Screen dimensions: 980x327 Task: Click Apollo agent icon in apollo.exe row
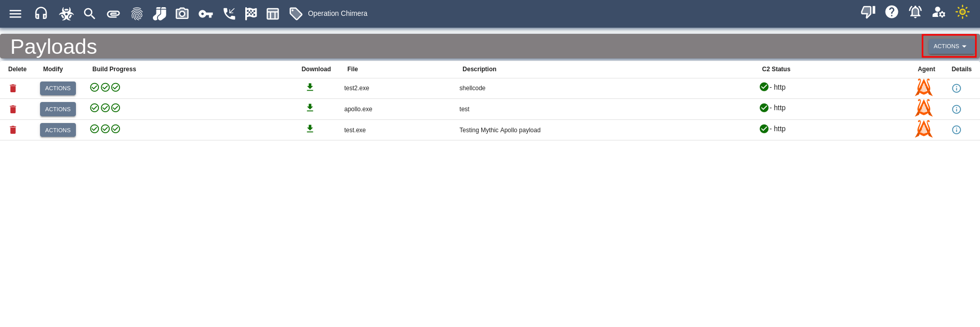tap(924, 108)
